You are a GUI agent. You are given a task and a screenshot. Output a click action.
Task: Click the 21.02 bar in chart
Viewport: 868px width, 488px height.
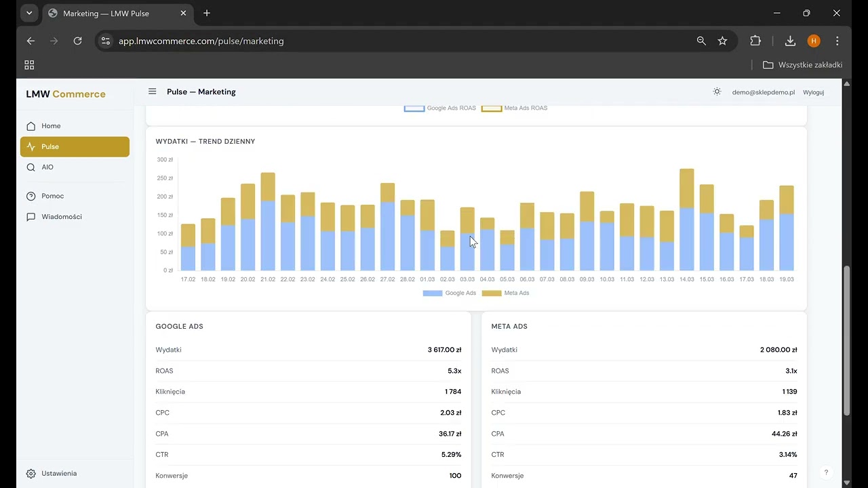pos(268,222)
